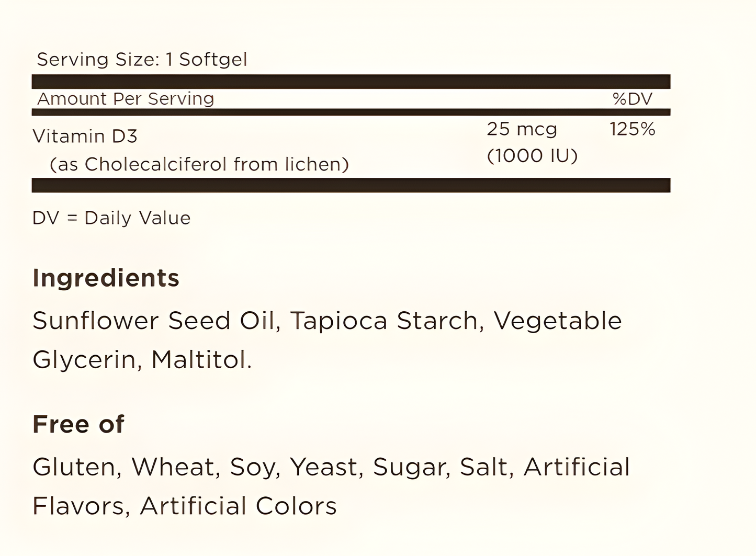The height and width of the screenshot is (556, 756).
Task: Select Sugar in the Free of list
Action: (x=411, y=467)
